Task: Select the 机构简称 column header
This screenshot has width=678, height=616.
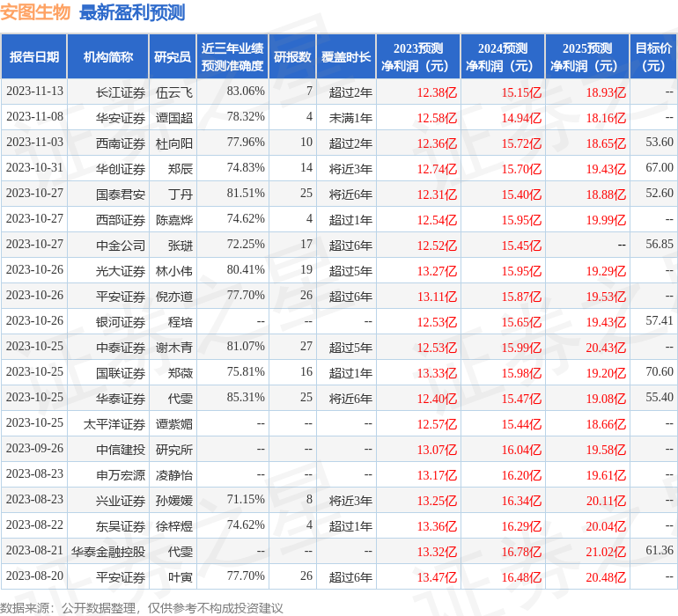Action: 108,56
